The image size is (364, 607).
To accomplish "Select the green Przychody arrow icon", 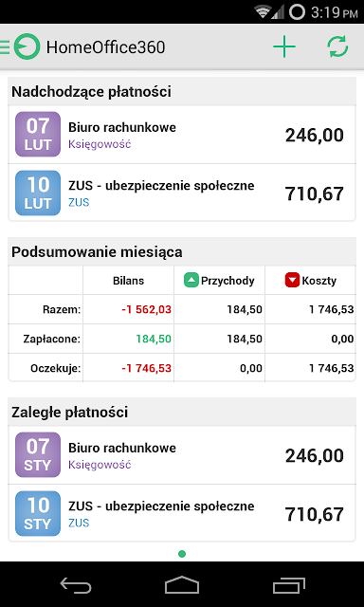I will 191,281.
